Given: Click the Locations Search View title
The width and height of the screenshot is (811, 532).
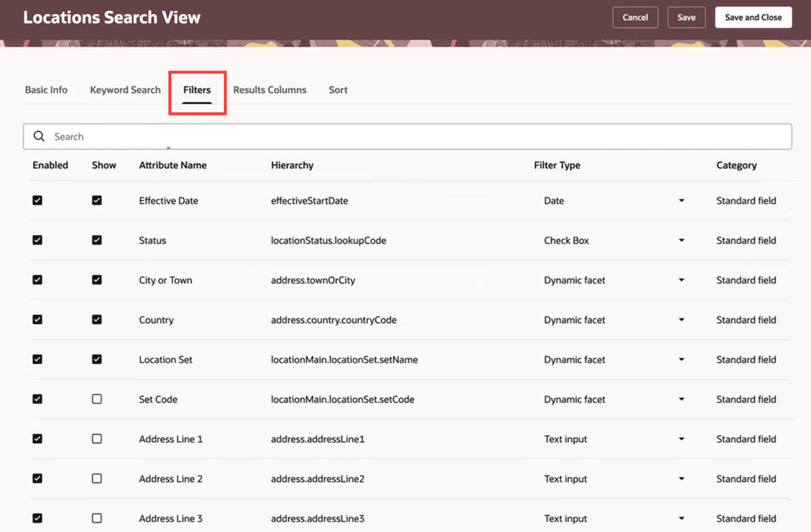Looking at the screenshot, I should point(112,17).
